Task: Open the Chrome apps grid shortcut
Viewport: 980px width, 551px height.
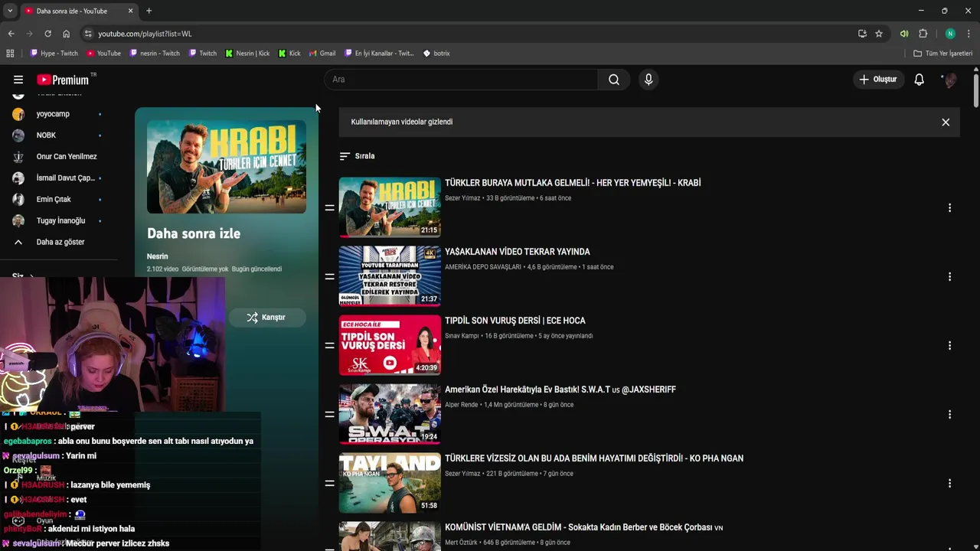Action: tap(10, 54)
